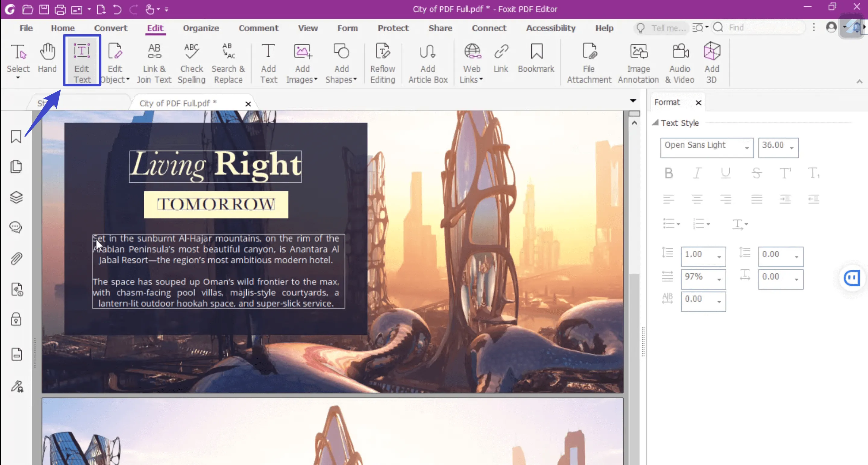Adjust the 97% character scale value
The height and width of the screenshot is (465, 868).
pyautogui.click(x=703, y=279)
